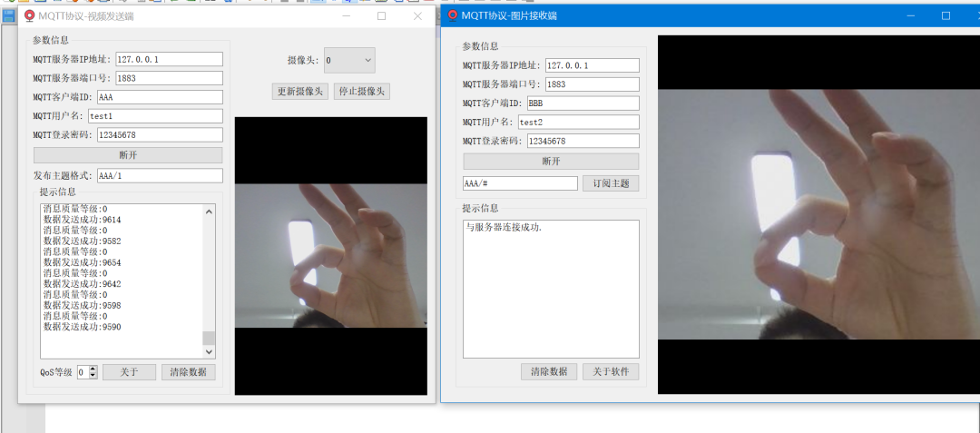The height and width of the screenshot is (433, 980).
Task: Focus sender MQTT服务器端口号 field
Action: click(x=170, y=78)
